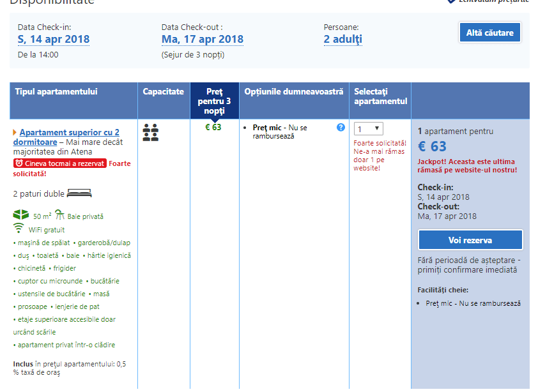Change guests via the 2 adulți link
The image size is (538, 392).
coord(342,40)
